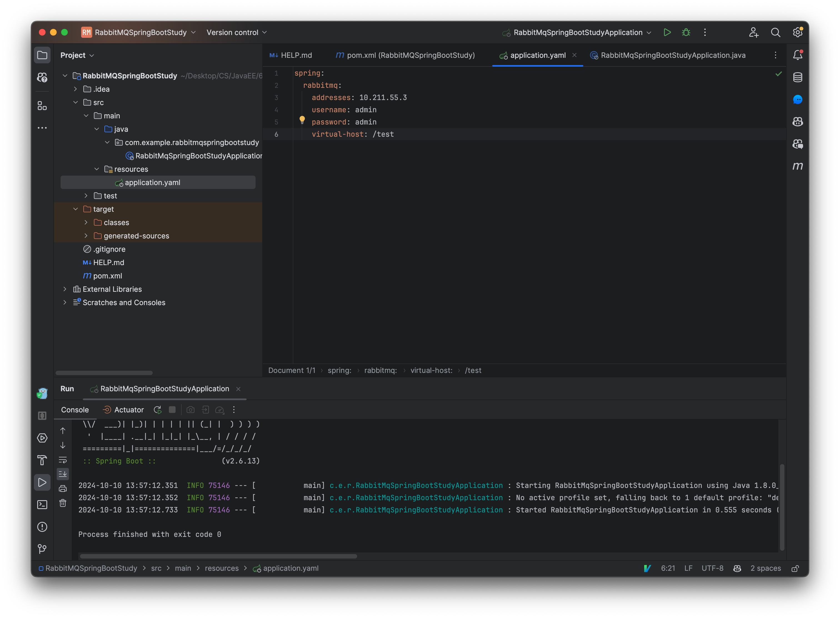Open Search Everywhere magnifier
This screenshot has width=840, height=618.
coord(776,32)
